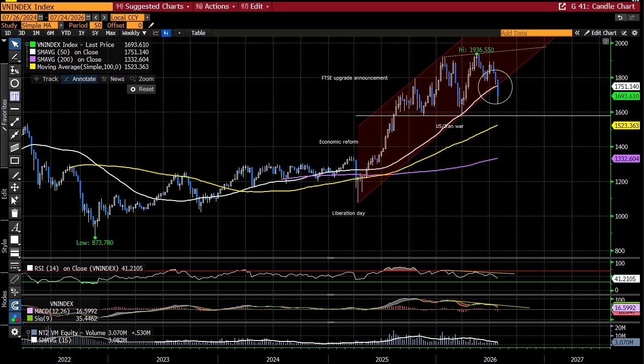Toggle the News overlay
The height and width of the screenshot is (364, 644).
click(113, 79)
